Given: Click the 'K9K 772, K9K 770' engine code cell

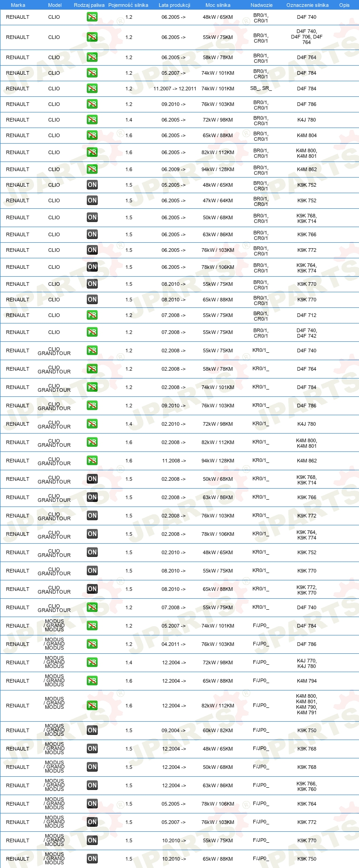Looking at the screenshot, I should [307, 590].
